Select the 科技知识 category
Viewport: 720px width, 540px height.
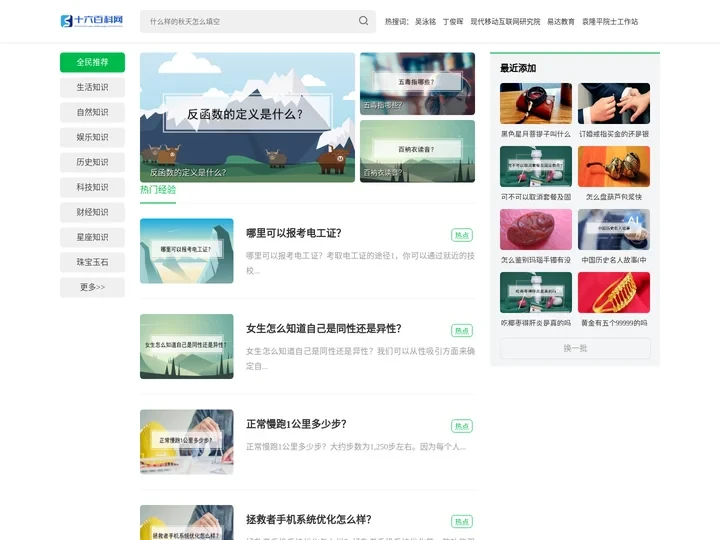click(92, 187)
